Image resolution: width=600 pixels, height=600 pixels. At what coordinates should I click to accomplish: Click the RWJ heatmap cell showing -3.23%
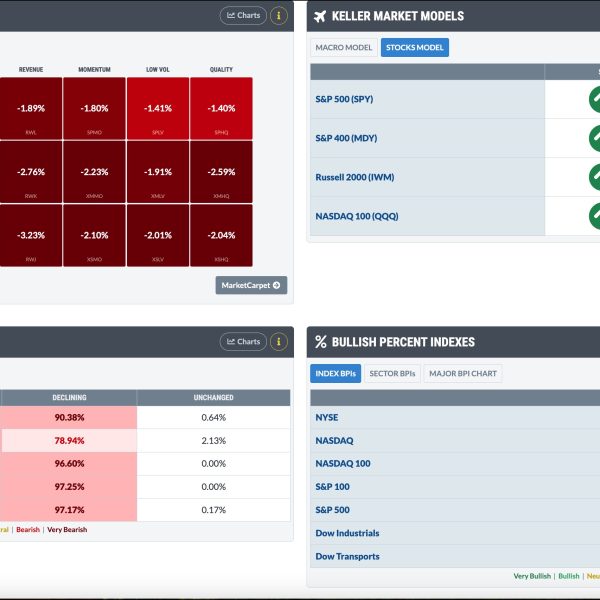tap(31, 235)
